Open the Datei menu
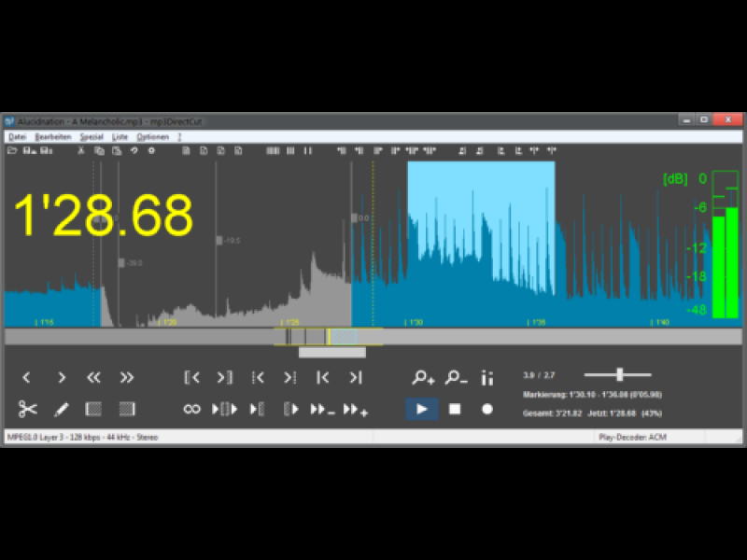 coord(17,136)
